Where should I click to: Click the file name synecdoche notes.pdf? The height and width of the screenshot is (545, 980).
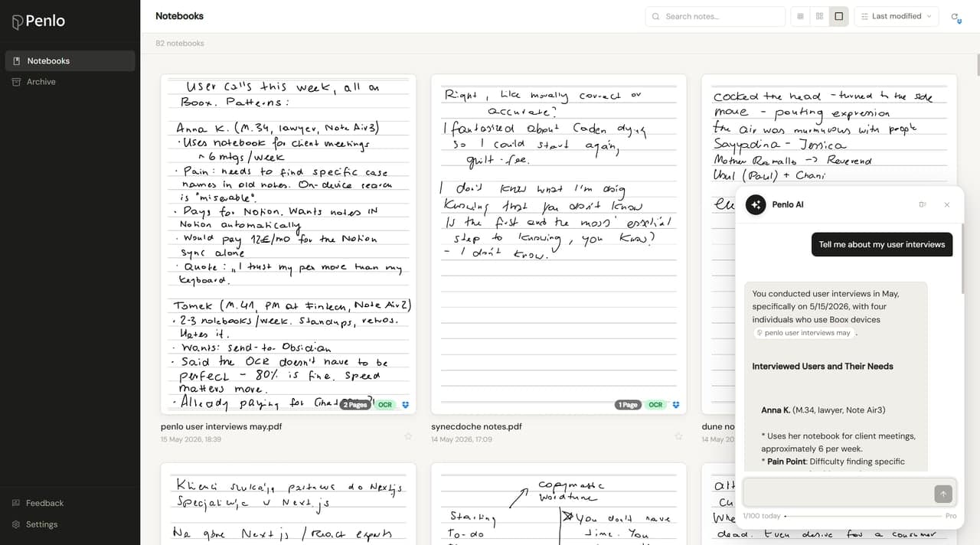click(476, 426)
